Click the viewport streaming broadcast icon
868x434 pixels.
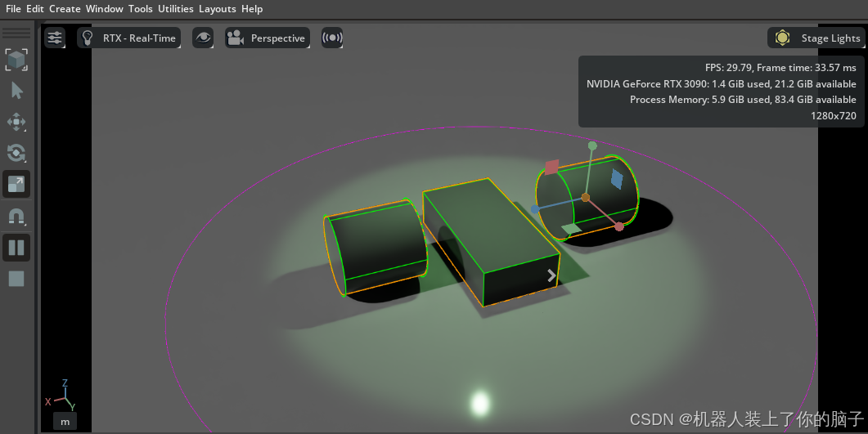(x=332, y=38)
